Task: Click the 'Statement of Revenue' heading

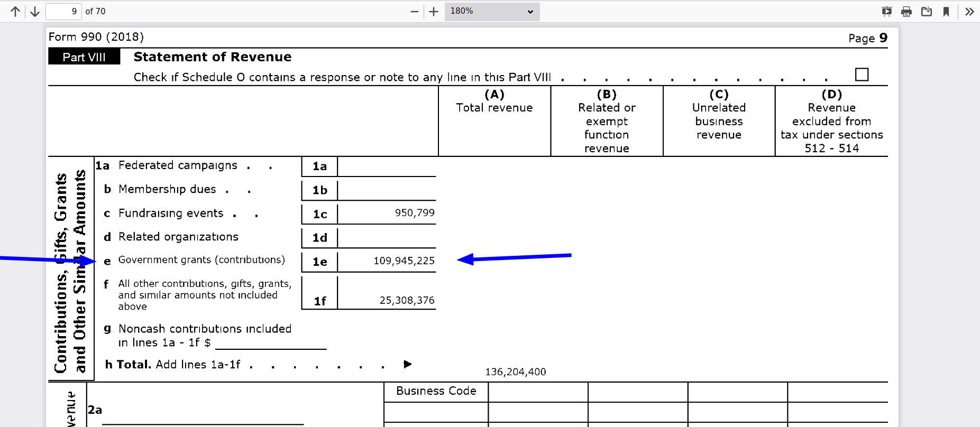Action: click(213, 57)
